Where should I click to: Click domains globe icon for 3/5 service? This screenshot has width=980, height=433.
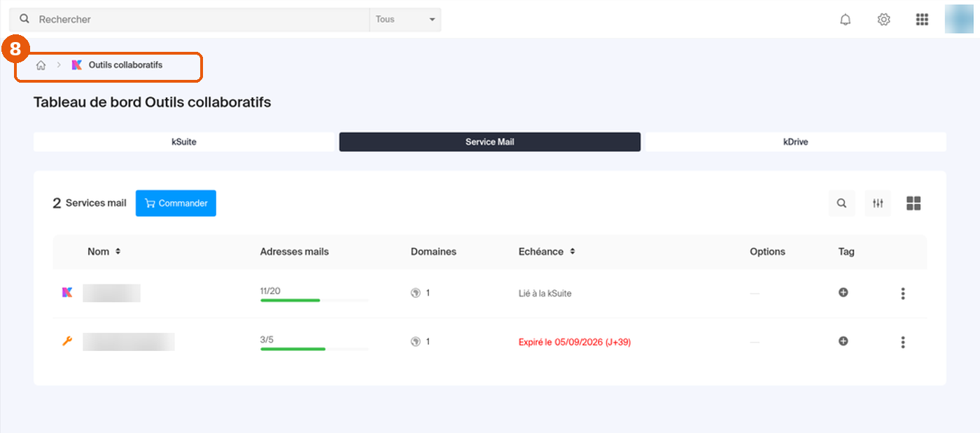click(416, 342)
